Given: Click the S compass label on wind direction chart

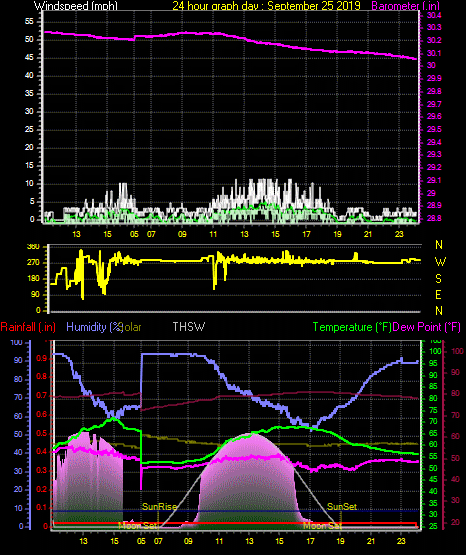Looking at the screenshot, I should tap(438, 279).
